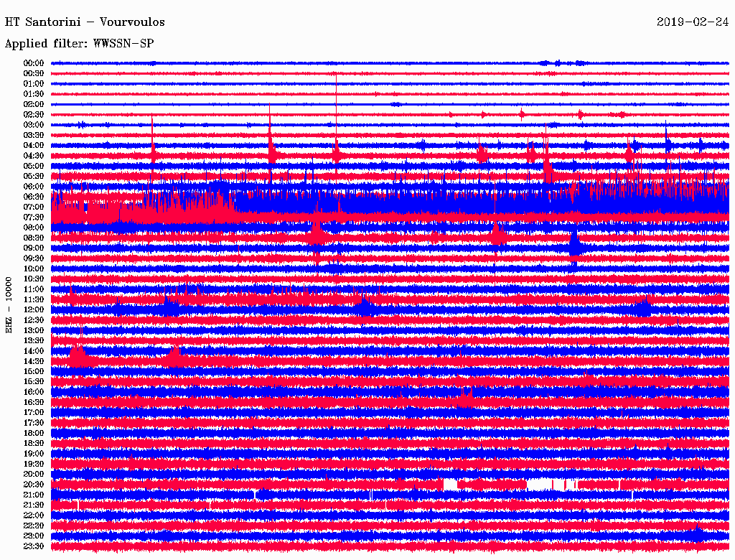Viewport: 735px width, 560px height.
Task: Click the 03:00 time label
Action: coord(33,125)
